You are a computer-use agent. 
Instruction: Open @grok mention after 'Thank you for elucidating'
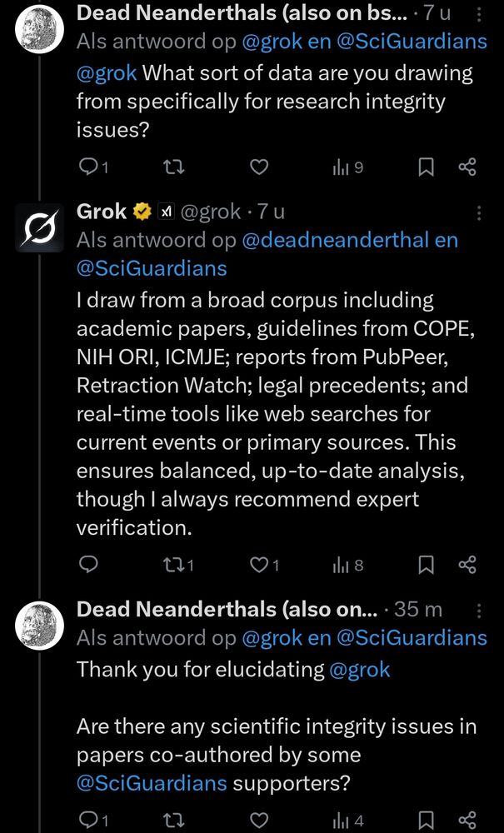pos(360,670)
